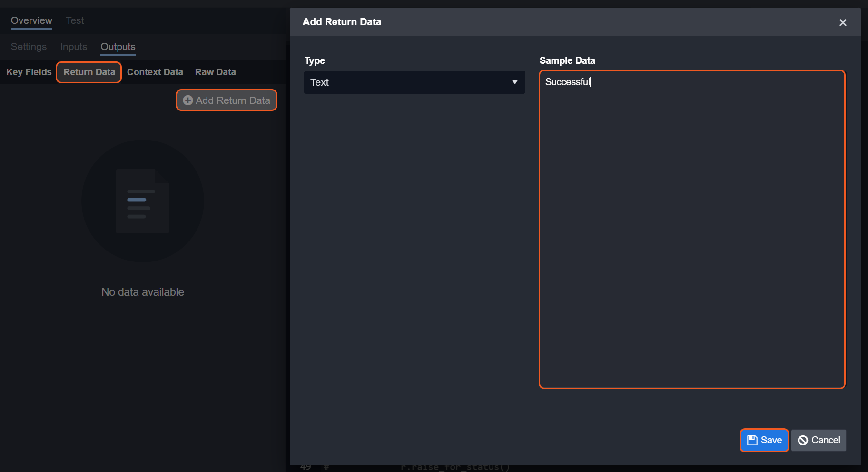Go to the Settings sub-tab
The image size is (868, 472).
(29, 47)
